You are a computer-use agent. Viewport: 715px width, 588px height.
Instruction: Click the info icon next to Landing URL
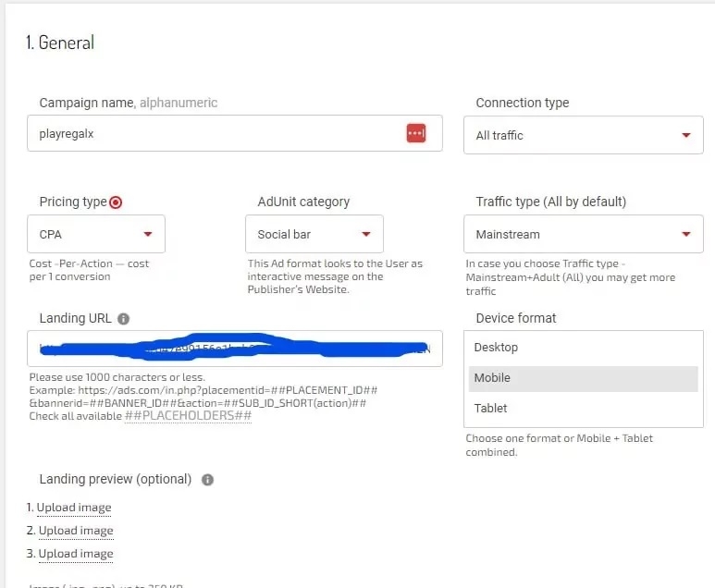(124, 319)
